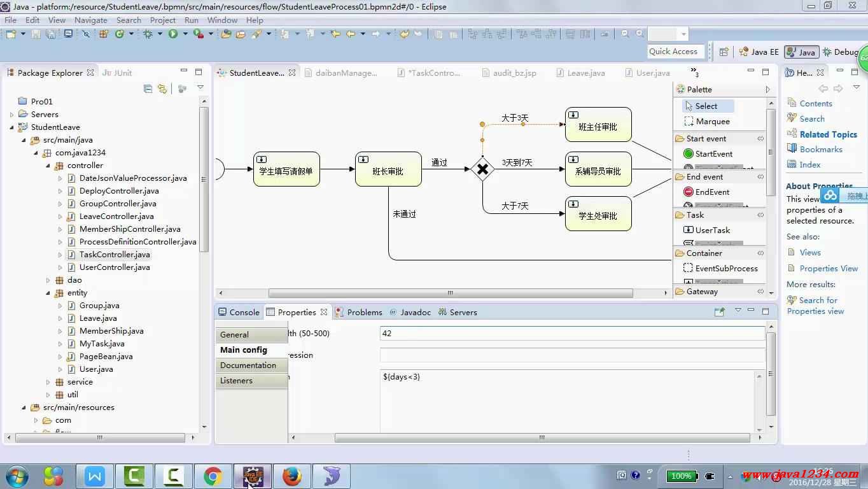Click Link with Editor icon in Package Explorer

pos(162,89)
